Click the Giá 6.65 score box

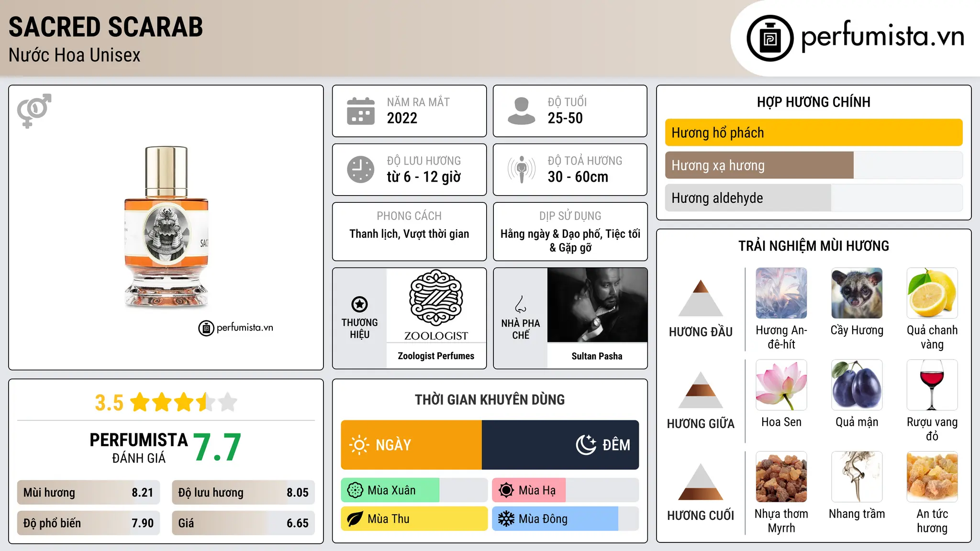[x=243, y=523]
